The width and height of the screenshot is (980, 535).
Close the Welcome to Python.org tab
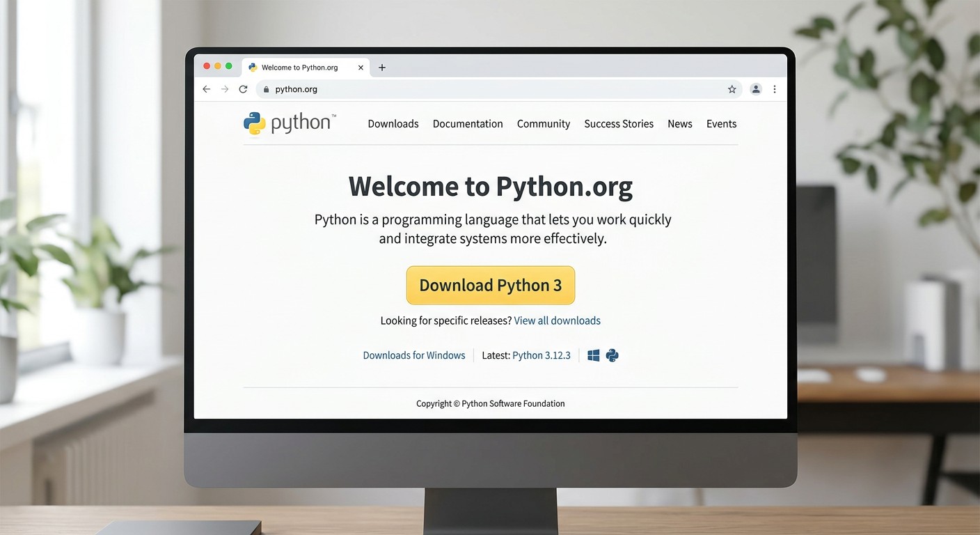pyautogui.click(x=361, y=68)
